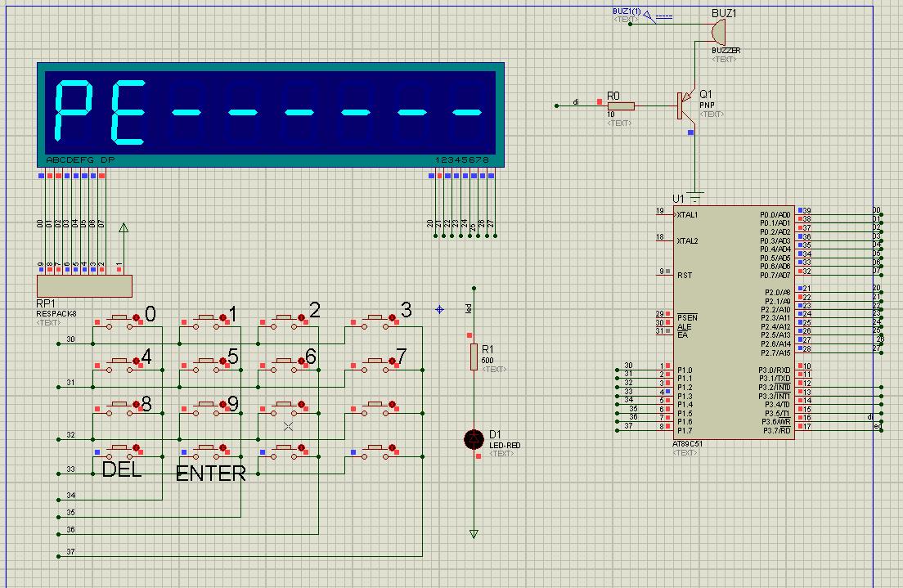Click the letter P on the display
The image size is (903, 588).
[x=74, y=110]
